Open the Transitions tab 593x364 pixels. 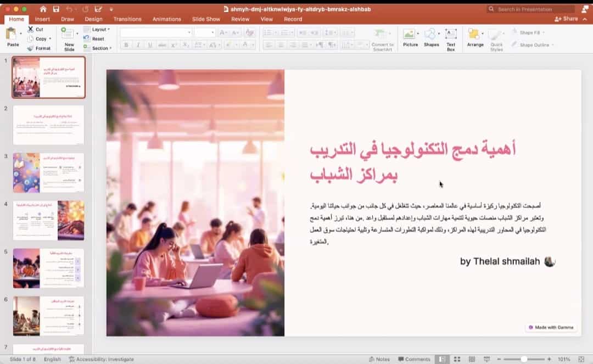tap(127, 19)
